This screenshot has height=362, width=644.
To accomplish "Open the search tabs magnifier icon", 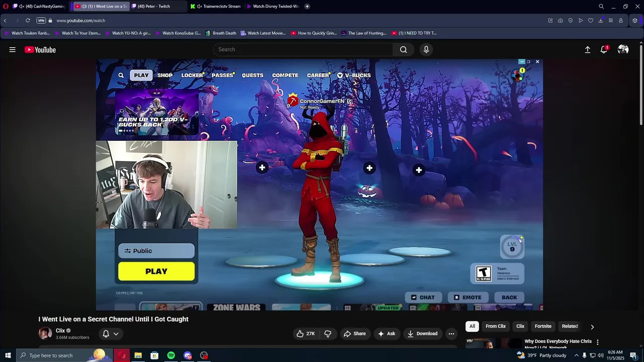I will (601, 7).
